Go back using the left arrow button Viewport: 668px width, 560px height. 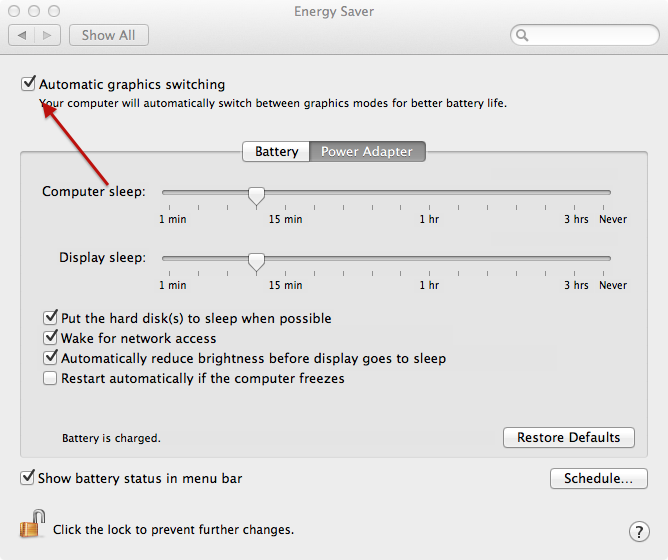(22, 35)
